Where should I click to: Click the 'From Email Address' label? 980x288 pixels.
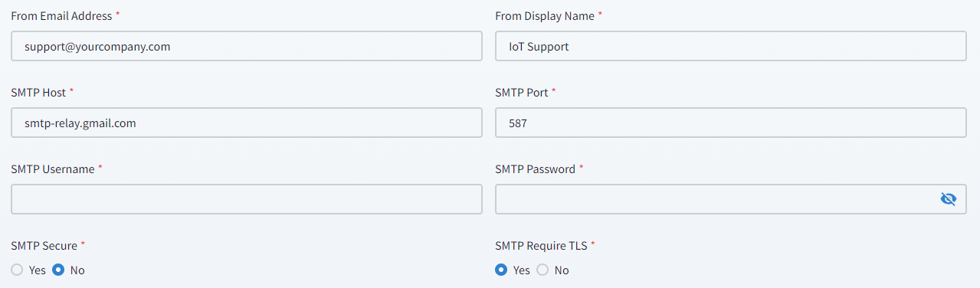pyautogui.click(x=61, y=15)
